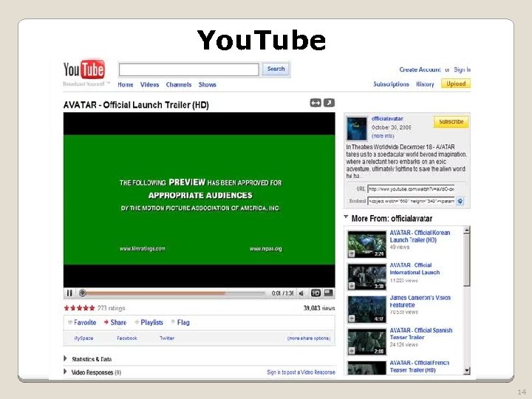
Task: Select the Embed code field
Action: click(x=411, y=201)
